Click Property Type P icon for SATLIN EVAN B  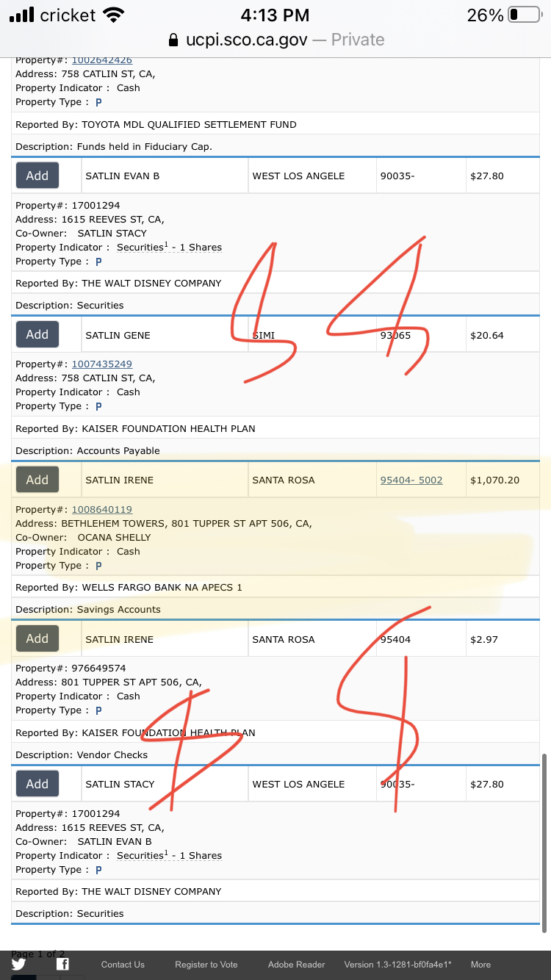98,262
